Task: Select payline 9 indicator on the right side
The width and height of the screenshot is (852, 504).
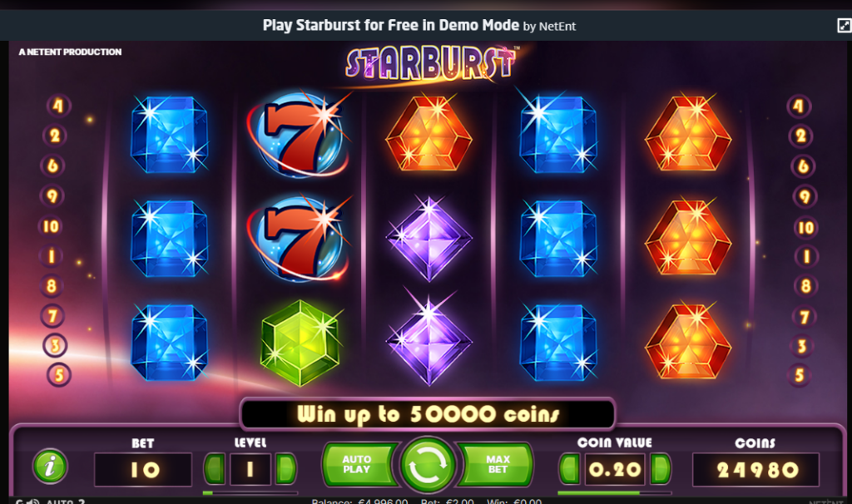Action: pyautogui.click(x=805, y=196)
